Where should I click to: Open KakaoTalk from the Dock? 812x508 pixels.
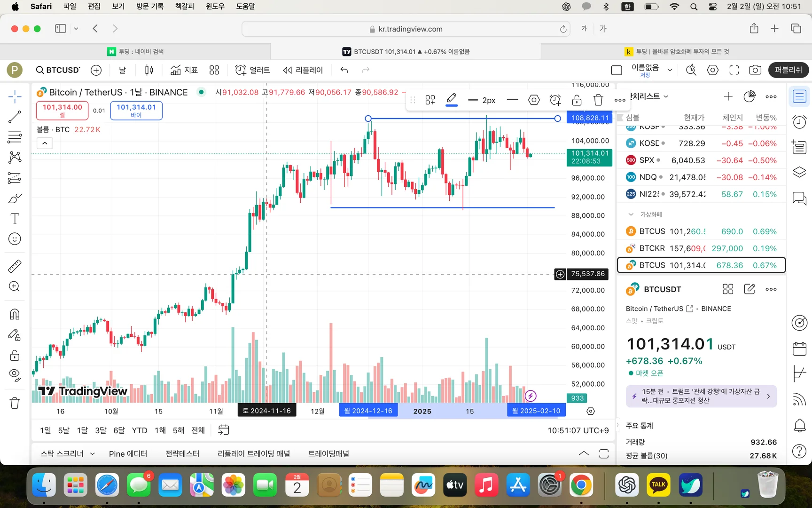click(658, 485)
